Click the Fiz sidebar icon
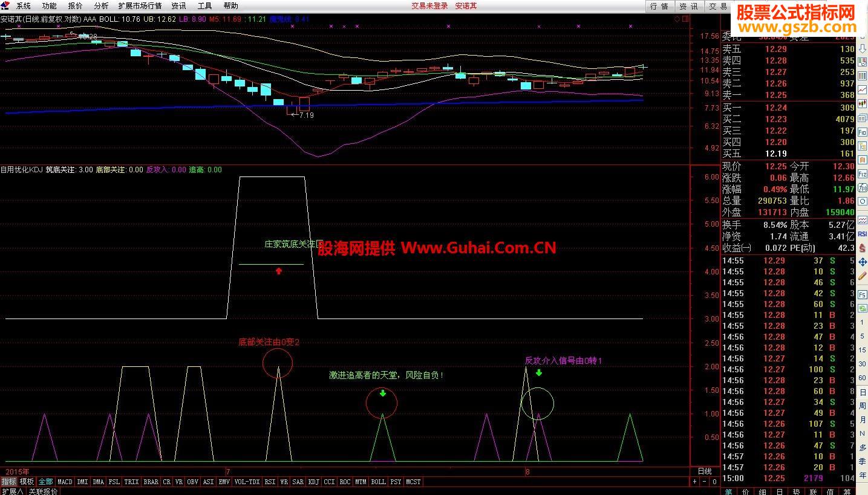 click(863, 173)
